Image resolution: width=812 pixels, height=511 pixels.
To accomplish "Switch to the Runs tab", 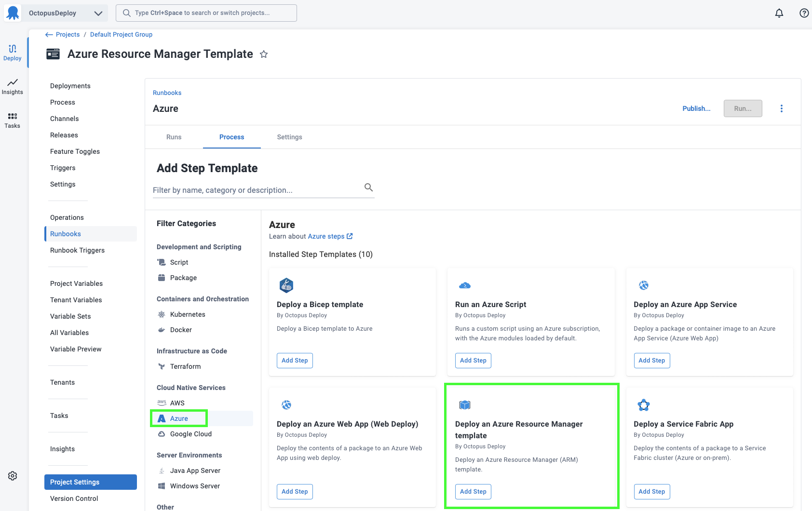I will [174, 137].
